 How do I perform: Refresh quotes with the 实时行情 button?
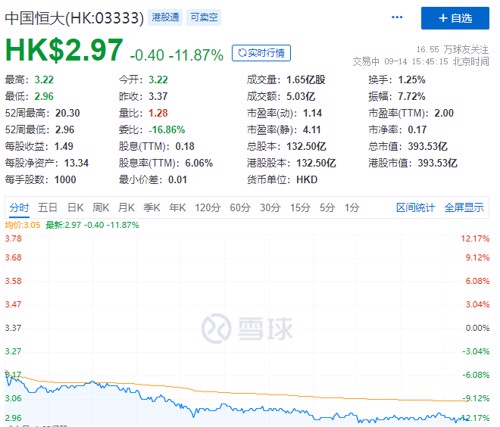(261, 53)
